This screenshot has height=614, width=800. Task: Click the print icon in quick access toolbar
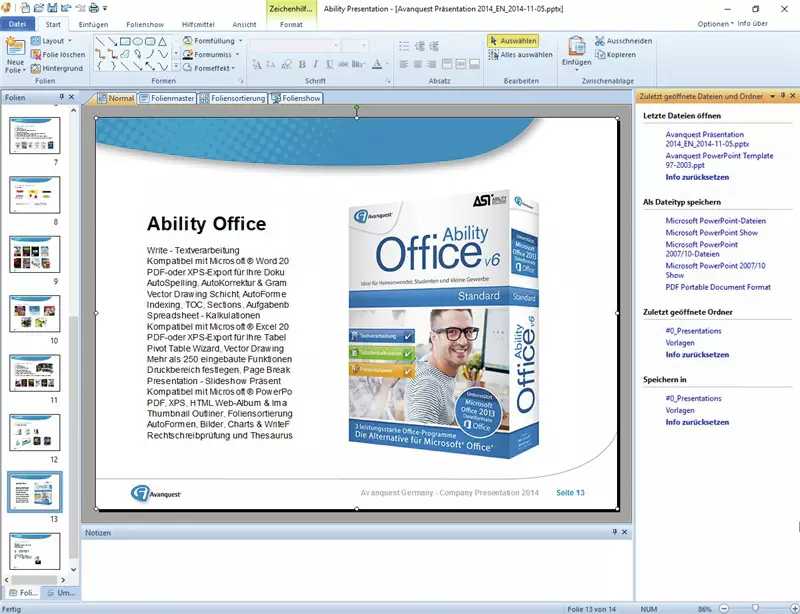[92, 8]
